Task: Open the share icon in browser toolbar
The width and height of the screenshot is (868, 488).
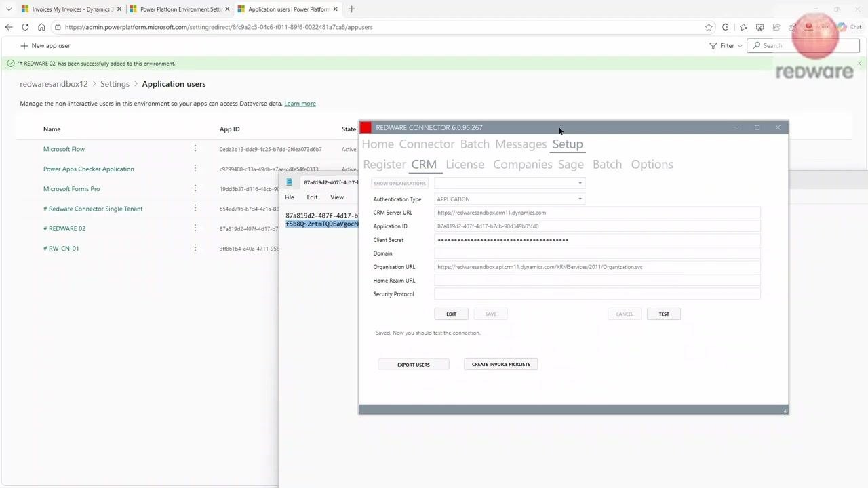Action: (x=776, y=27)
